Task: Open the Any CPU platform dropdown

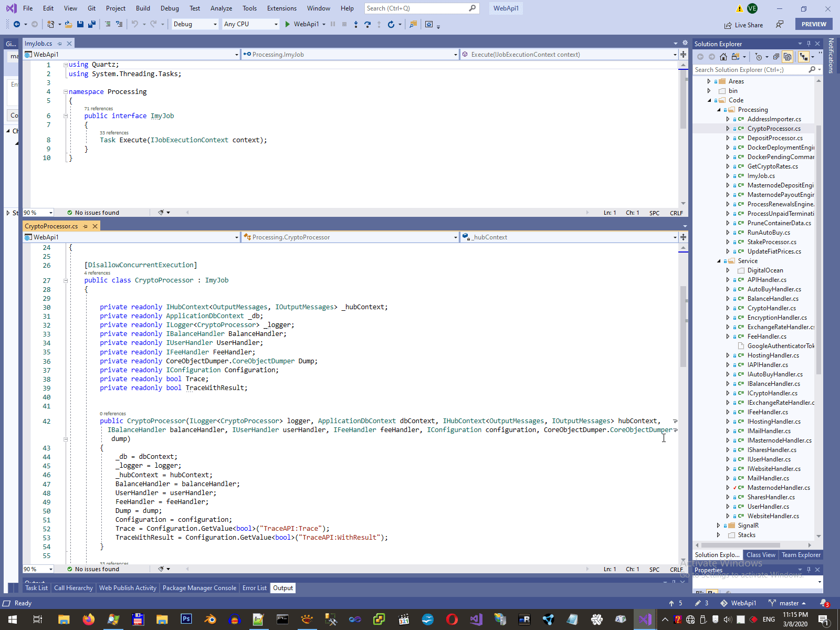Action: pos(250,24)
